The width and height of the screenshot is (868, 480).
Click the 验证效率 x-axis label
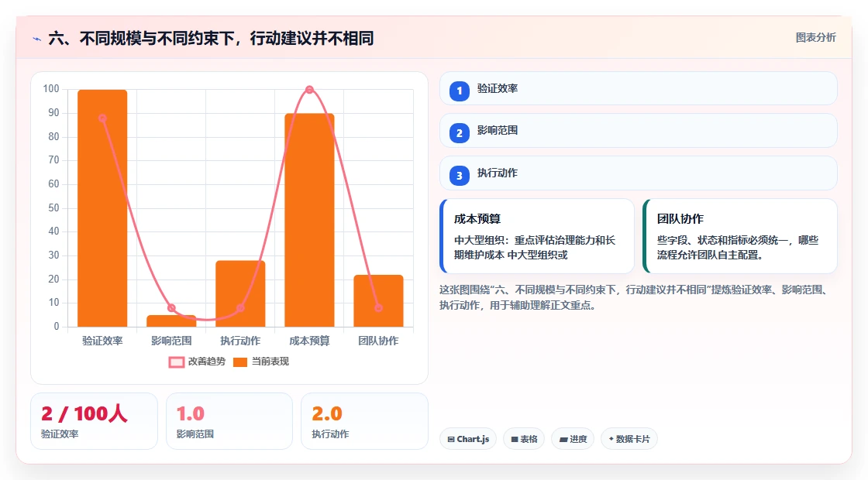(102, 341)
